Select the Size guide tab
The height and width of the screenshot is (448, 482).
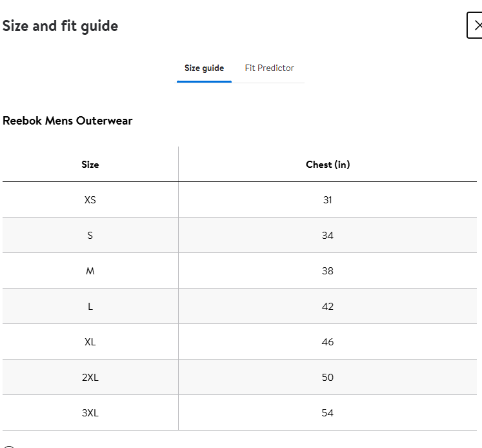[204, 68]
